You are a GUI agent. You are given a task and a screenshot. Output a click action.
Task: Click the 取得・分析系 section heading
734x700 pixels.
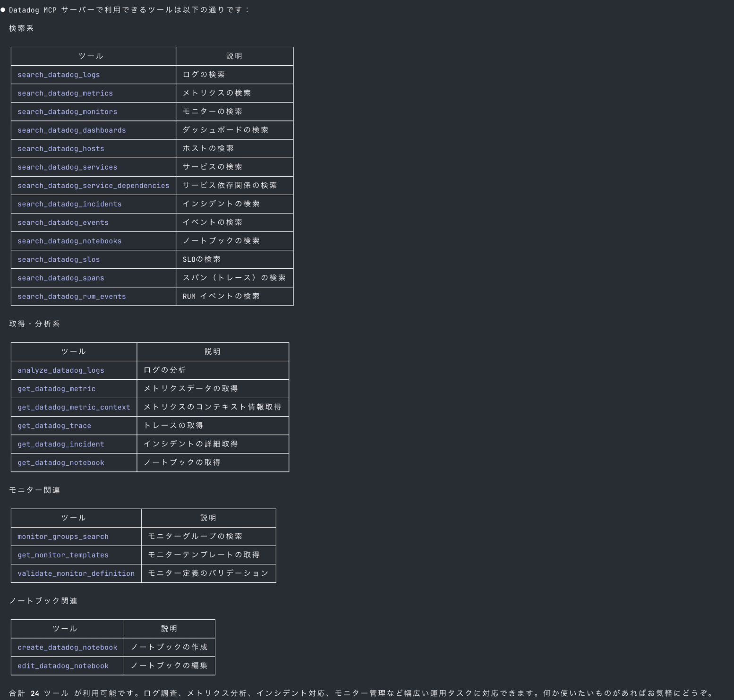click(34, 324)
